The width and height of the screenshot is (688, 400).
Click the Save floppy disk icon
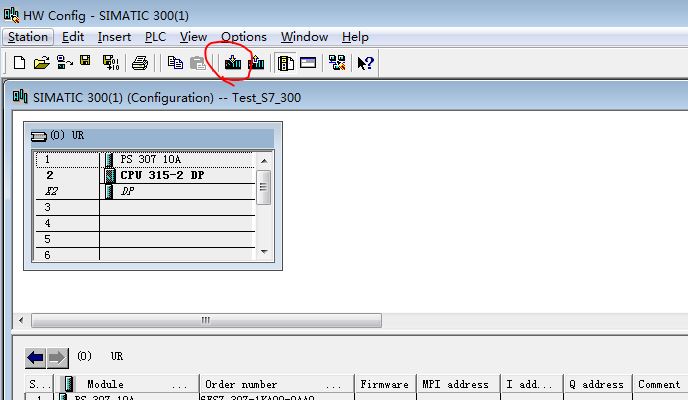tap(86, 63)
